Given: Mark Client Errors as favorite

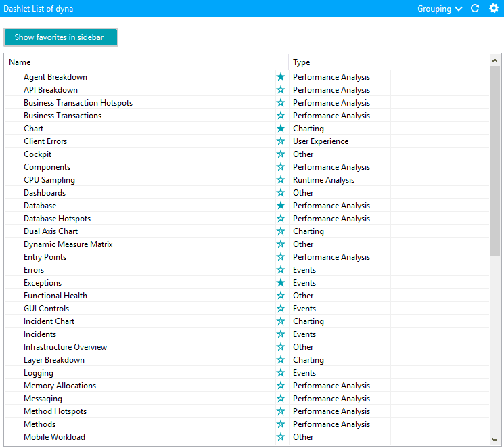Looking at the screenshot, I should pos(281,141).
